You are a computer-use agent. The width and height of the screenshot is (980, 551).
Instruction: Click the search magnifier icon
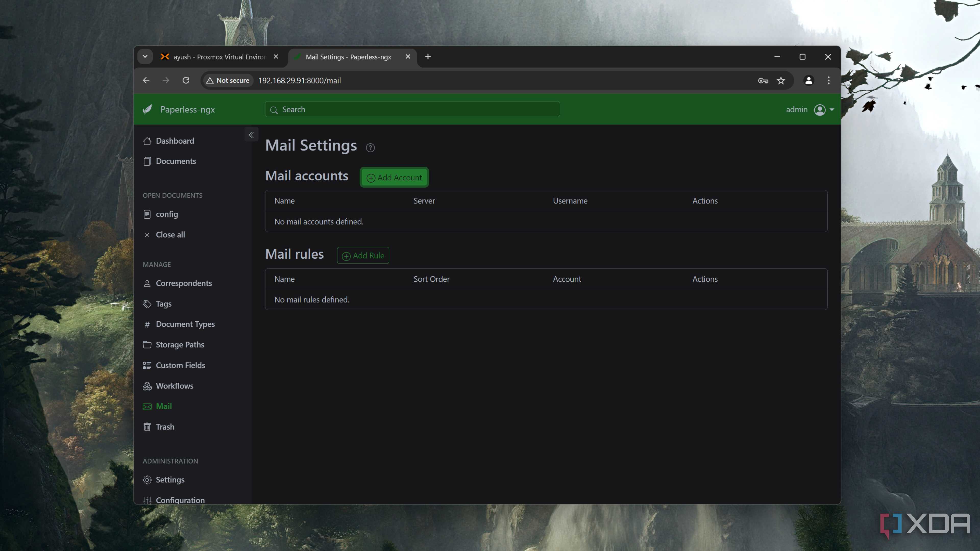(274, 110)
